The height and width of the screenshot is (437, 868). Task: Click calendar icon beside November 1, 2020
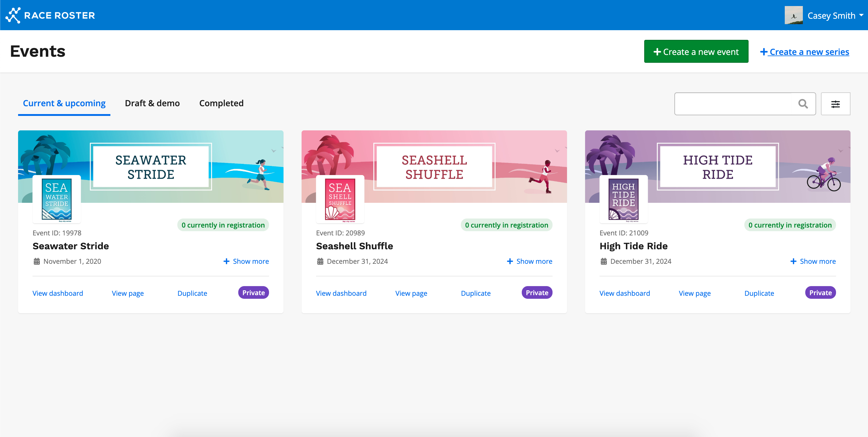click(x=37, y=261)
